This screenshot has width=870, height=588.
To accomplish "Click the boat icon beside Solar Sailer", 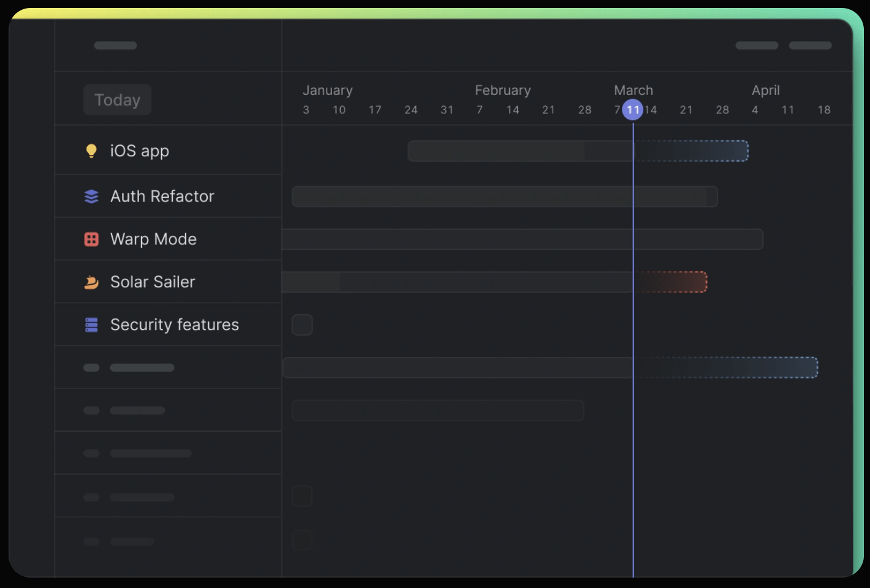I will [x=91, y=282].
